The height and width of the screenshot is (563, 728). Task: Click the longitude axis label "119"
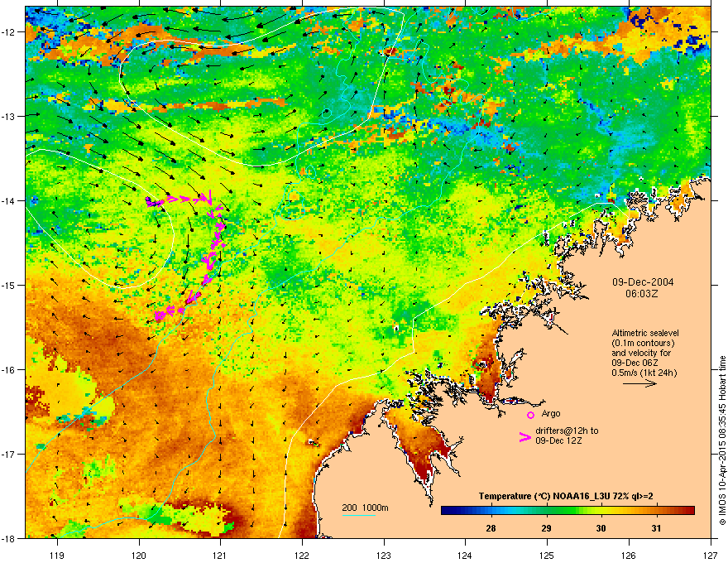coord(57,555)
